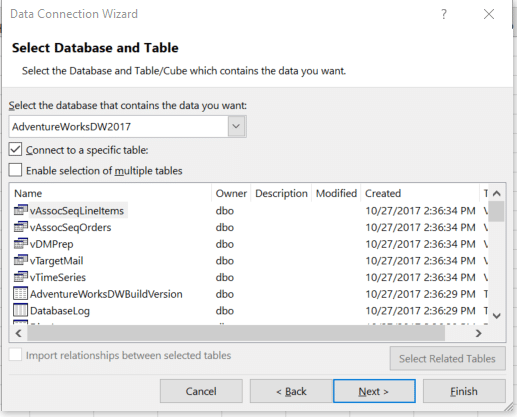Click the created date of vAssocSeqLineItems
The image size is (517, 417).
pos(420,210)
